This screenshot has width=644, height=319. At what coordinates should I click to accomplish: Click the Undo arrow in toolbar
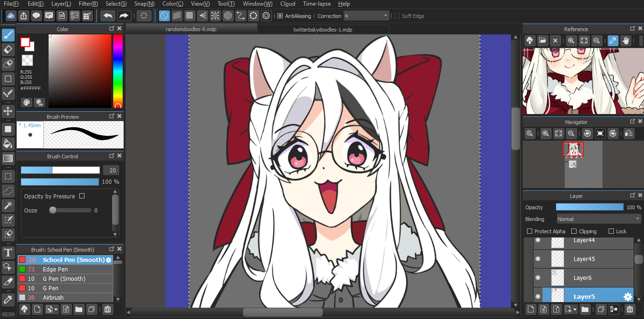(x=108, y=16)
